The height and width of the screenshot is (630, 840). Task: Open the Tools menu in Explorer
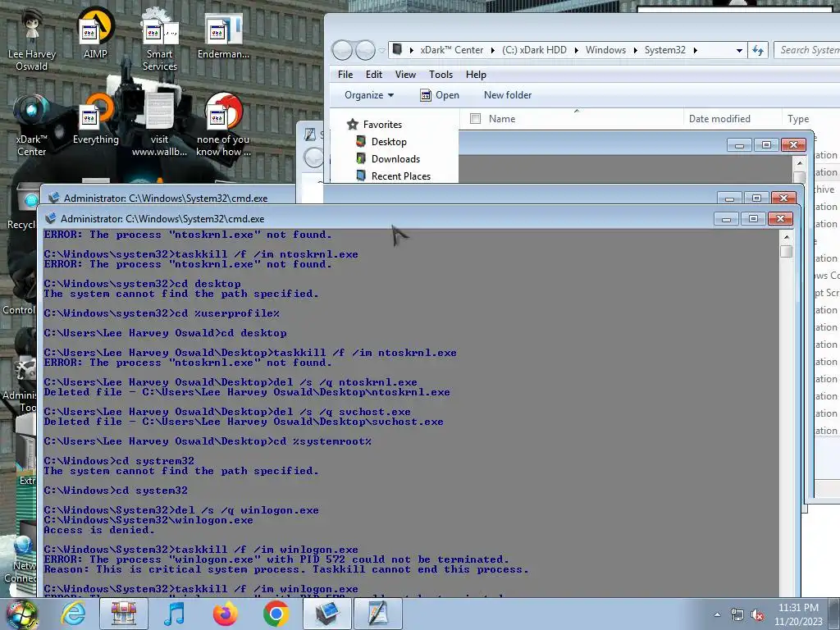coord(441,75)
